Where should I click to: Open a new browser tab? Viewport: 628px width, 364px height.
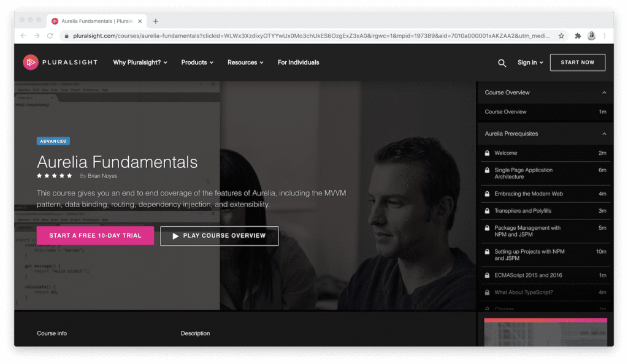[156, 21]
